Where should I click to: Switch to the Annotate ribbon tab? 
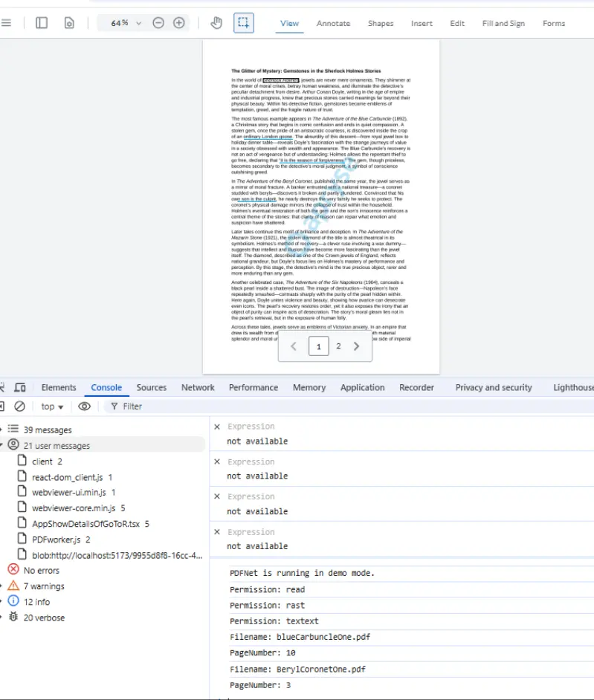point(333,23)
